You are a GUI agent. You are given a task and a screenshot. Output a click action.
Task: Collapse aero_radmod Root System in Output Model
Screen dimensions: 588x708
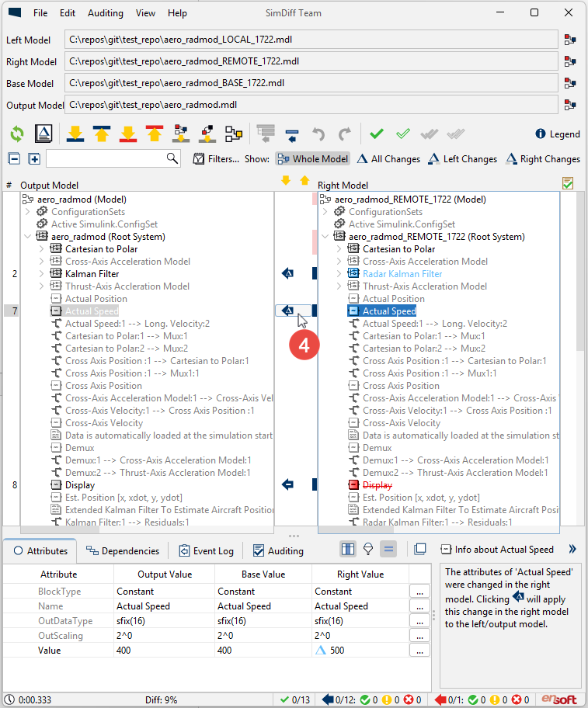(27, 237)
